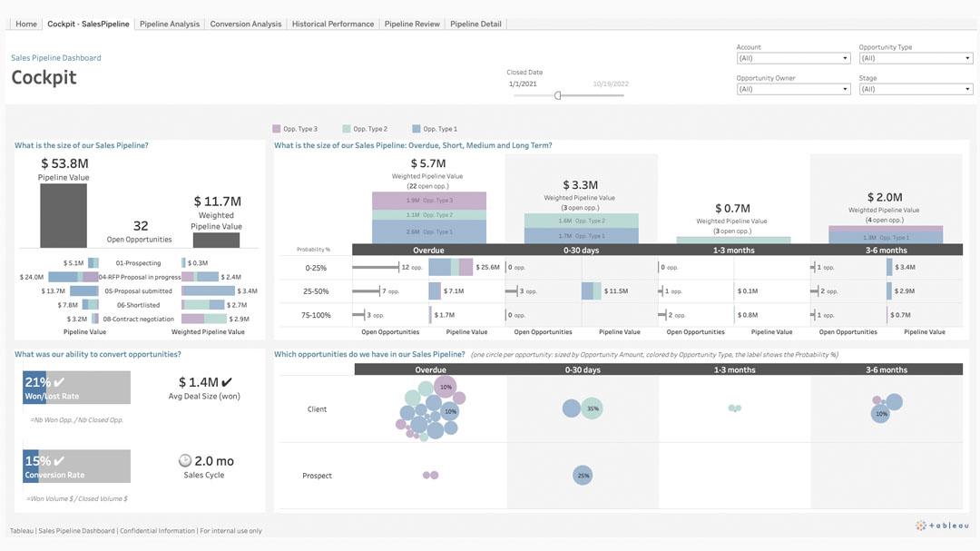Click the Closed Date slider handle

(x=557, y=95)
